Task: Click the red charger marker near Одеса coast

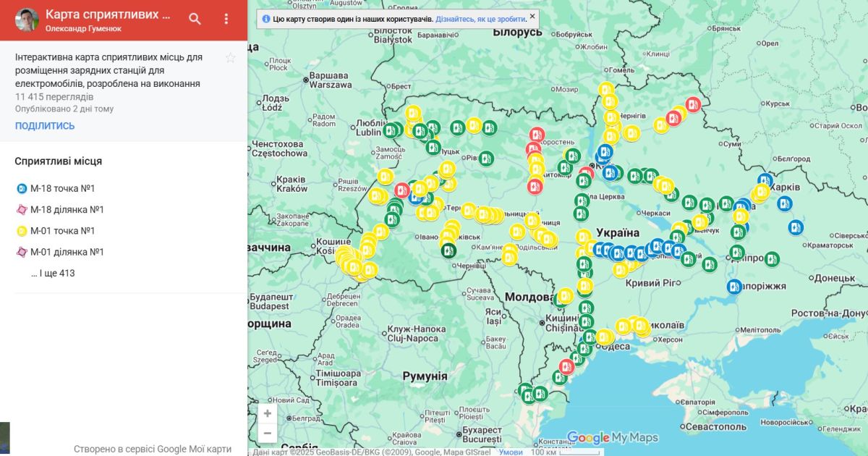Action: [x=566, y=367]
